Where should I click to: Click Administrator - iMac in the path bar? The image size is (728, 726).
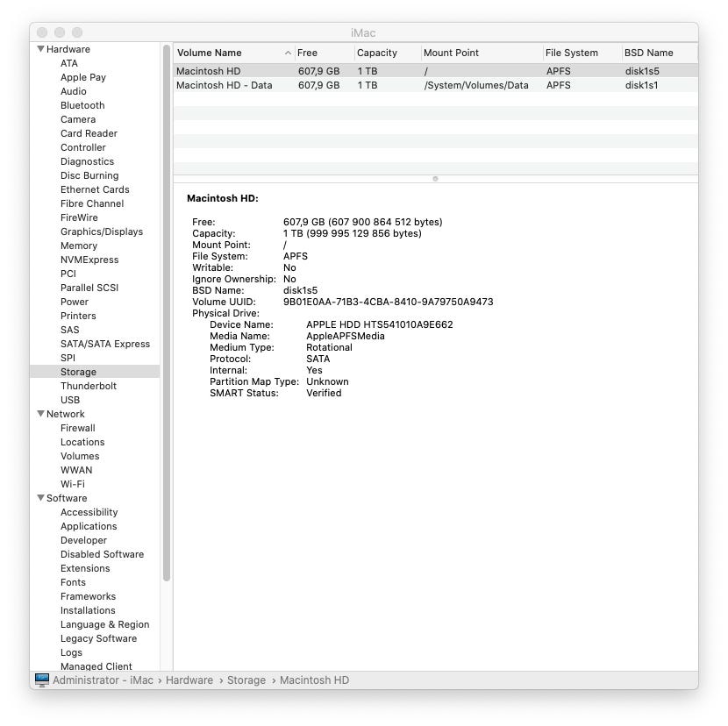tap(103, 680)
